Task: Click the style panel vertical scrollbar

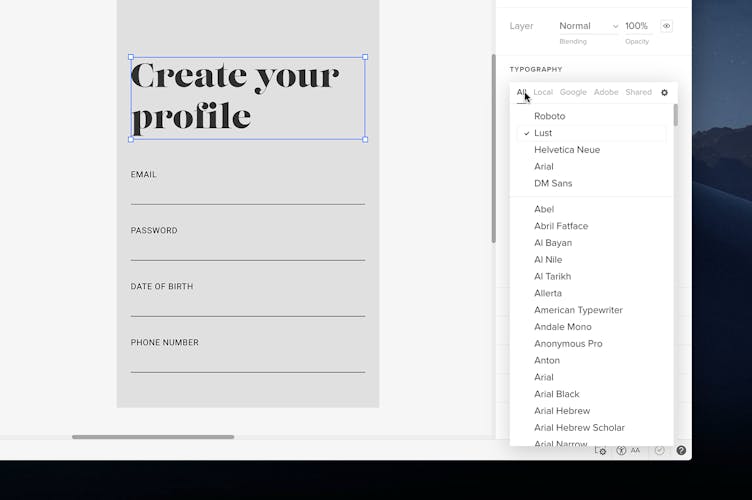Action: (x=494, y=149)
